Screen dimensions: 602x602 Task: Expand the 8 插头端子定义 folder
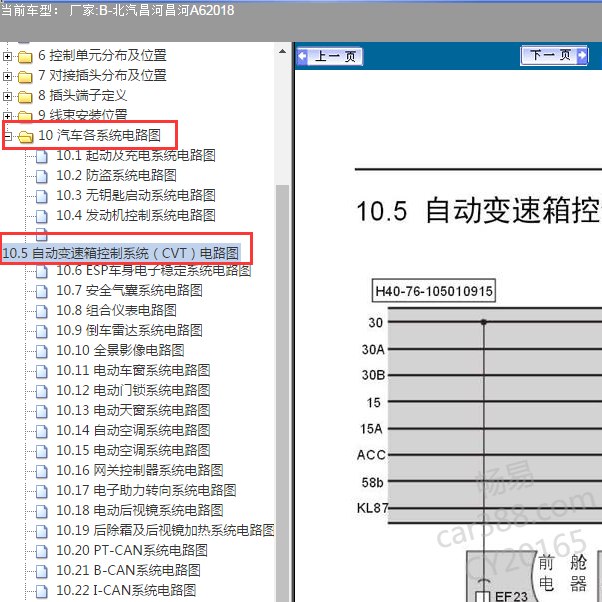click(7, 96)
